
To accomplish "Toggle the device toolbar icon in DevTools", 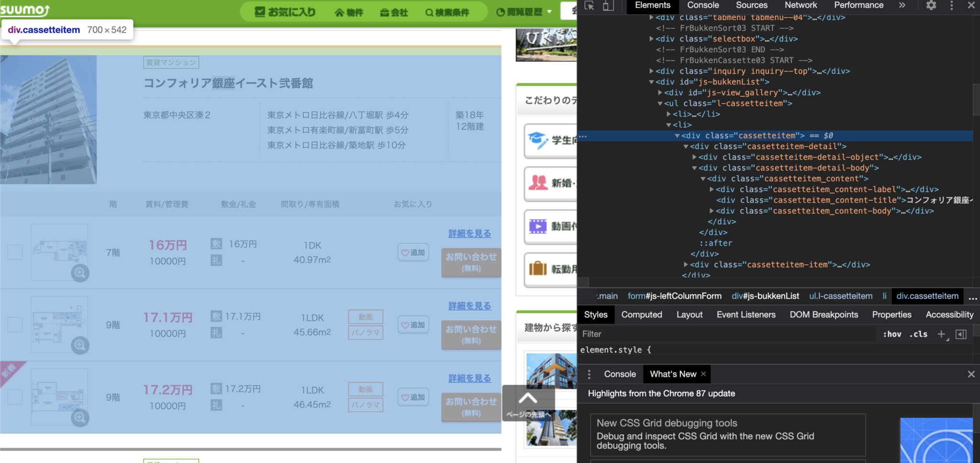I will point(608,5).
